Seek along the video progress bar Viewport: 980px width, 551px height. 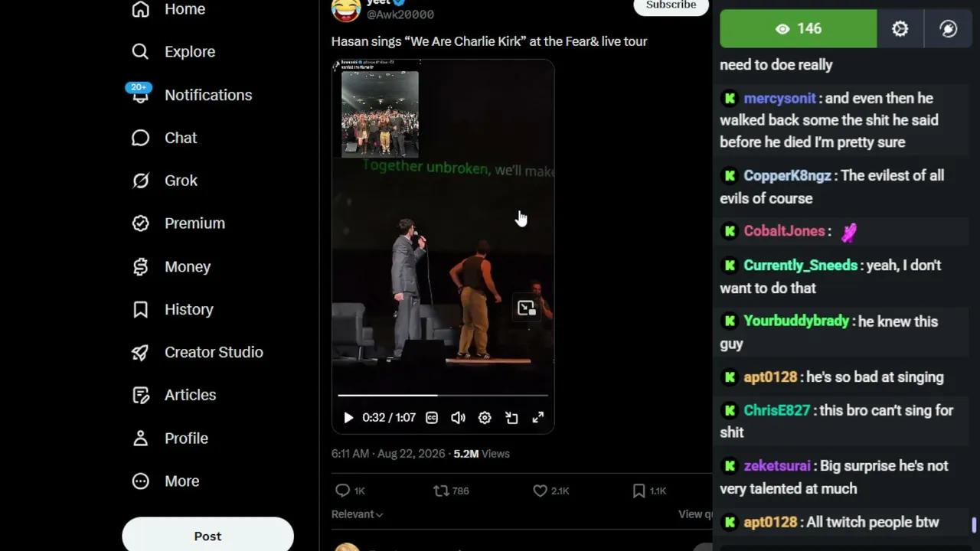coord(443,396)
